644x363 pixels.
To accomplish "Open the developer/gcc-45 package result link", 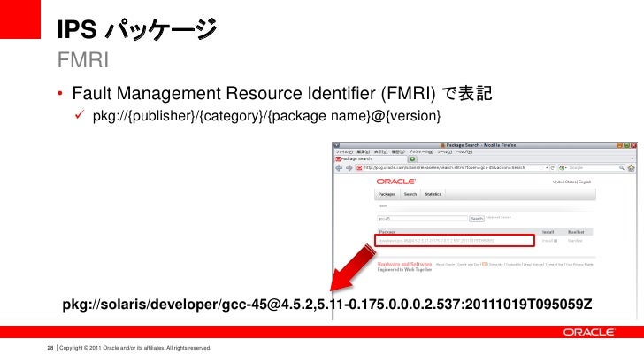I will [436, 241].
